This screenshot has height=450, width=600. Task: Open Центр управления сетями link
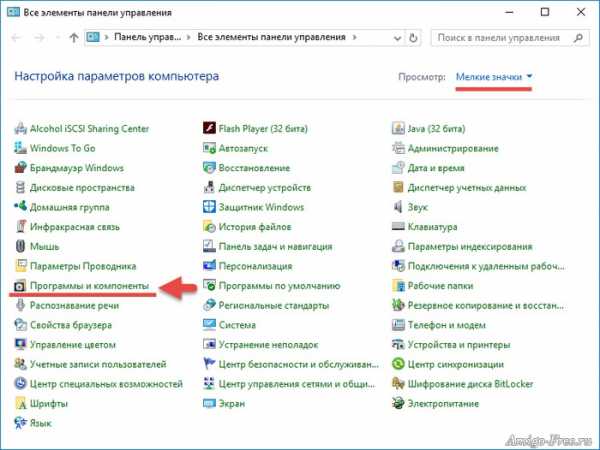click(297, 383)
